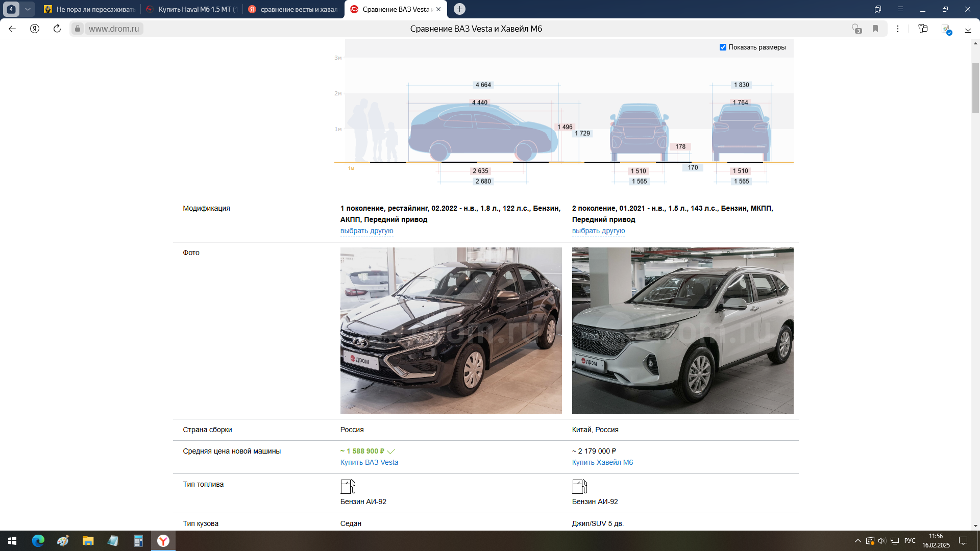The width and height of the screenshot is (980, 551).
Task: Switch to 'сравнение весты и хавал' tab
Action: pos(293,9)
